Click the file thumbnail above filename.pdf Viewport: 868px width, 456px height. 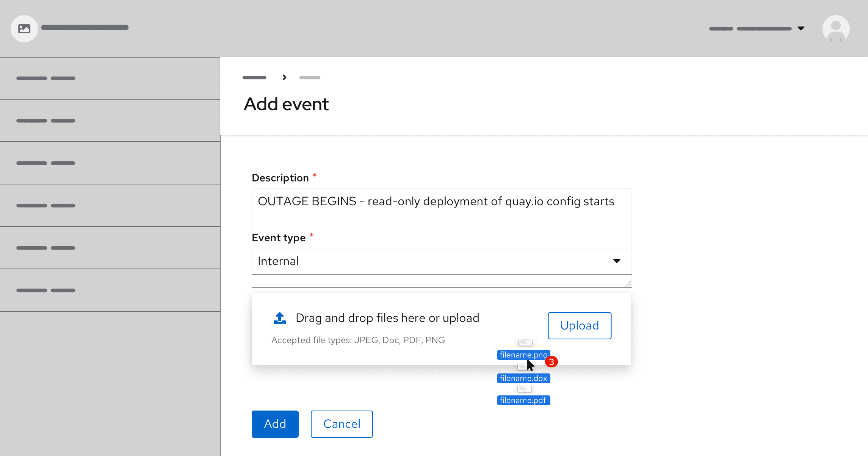(x=525, y=389)
